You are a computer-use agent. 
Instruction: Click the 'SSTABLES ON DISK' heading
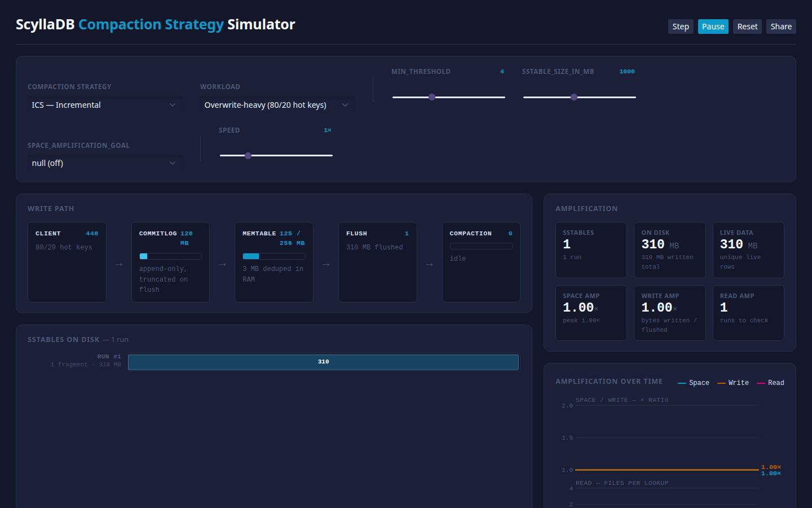[x=64, y=340]
